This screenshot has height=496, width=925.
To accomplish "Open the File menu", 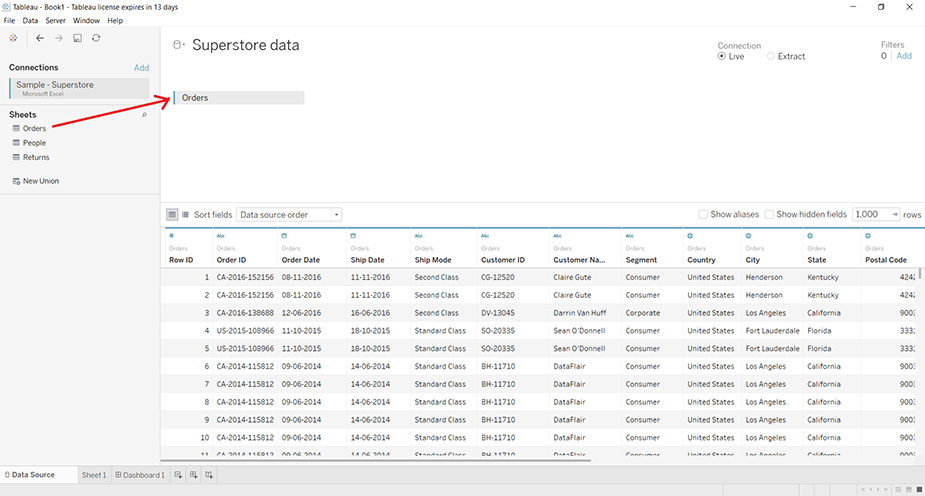I will [9, 21].
